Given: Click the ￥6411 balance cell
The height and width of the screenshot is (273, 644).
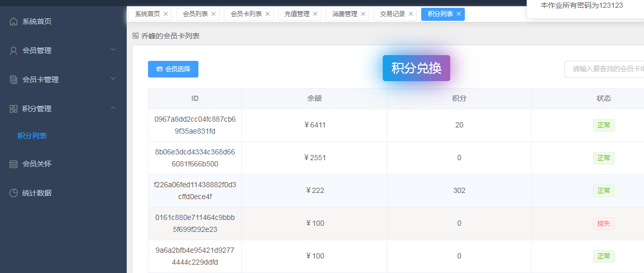Looking at the screenshot, I should point(315,125).
